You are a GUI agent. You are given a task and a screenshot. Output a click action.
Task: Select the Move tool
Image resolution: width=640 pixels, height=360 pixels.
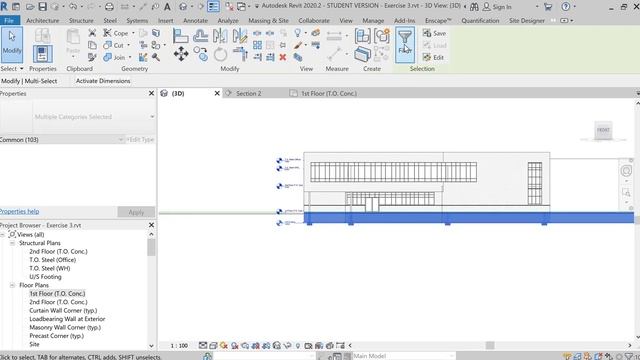[x=181, y=54]
